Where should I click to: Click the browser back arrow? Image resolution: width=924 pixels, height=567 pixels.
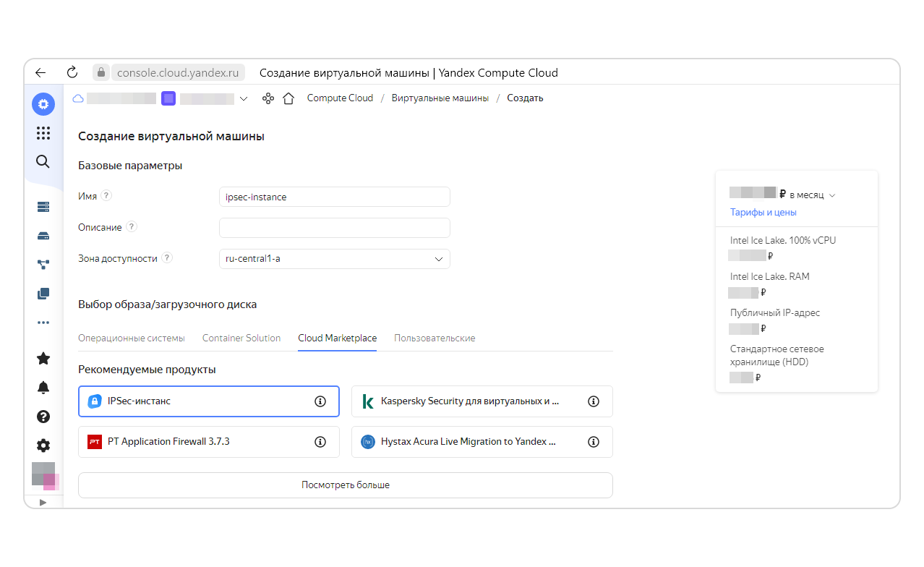(x=40, y=72)
